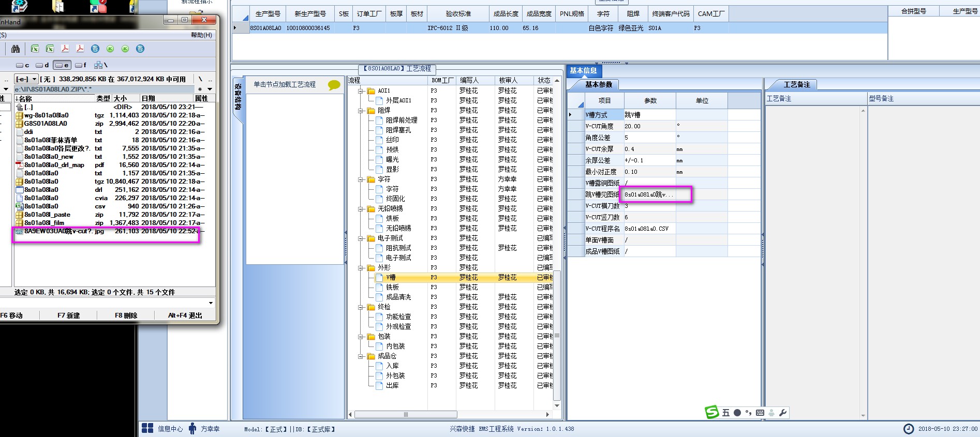Click the star favorites icon beside path bar
Viewport: 980px width, 437px height.
pyautogui.click(x=200, y=89)
